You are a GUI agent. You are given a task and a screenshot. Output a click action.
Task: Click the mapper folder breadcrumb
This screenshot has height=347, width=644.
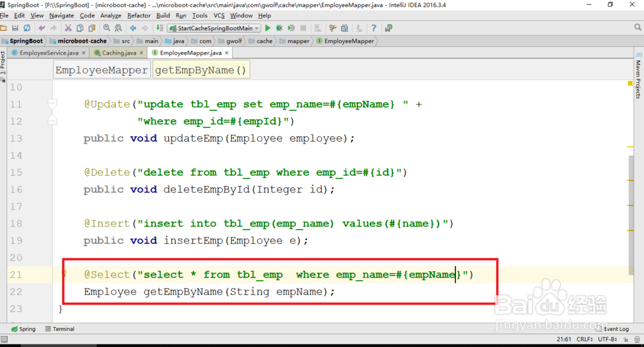coord(294,41)
